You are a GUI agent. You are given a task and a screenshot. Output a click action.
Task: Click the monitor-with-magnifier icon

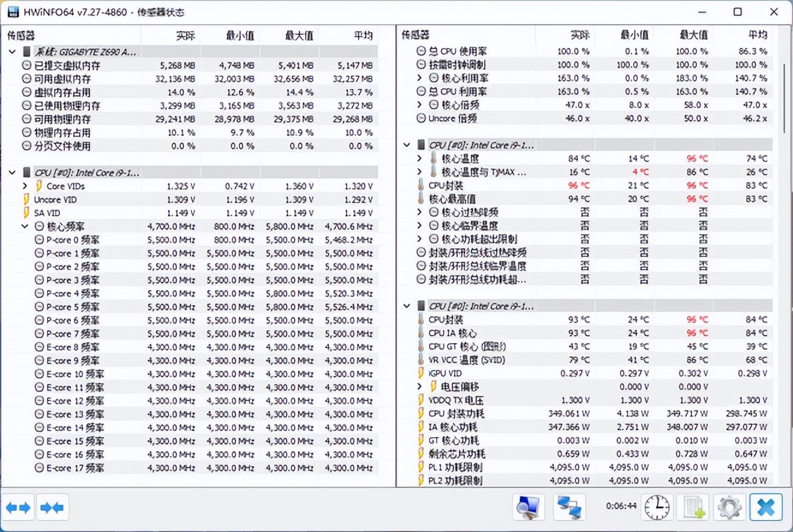point(527,507)
